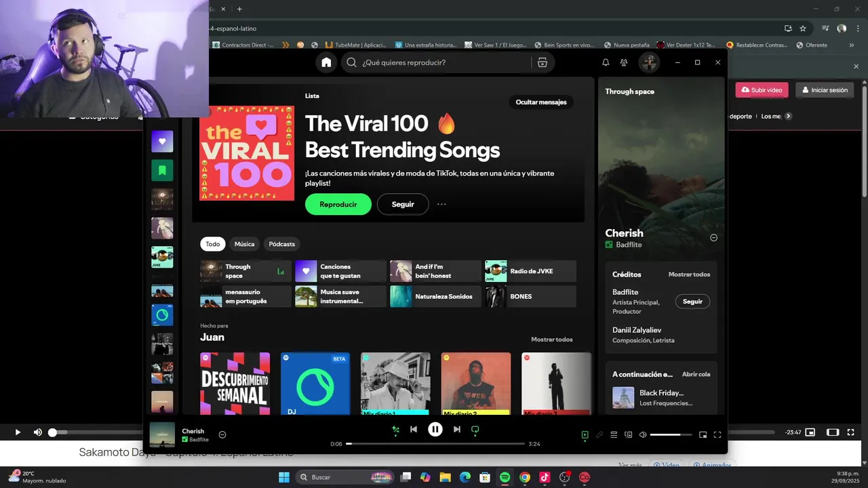Screen dimensions: 868x488
Task: Open the queue icon
Action: (614, 434)
